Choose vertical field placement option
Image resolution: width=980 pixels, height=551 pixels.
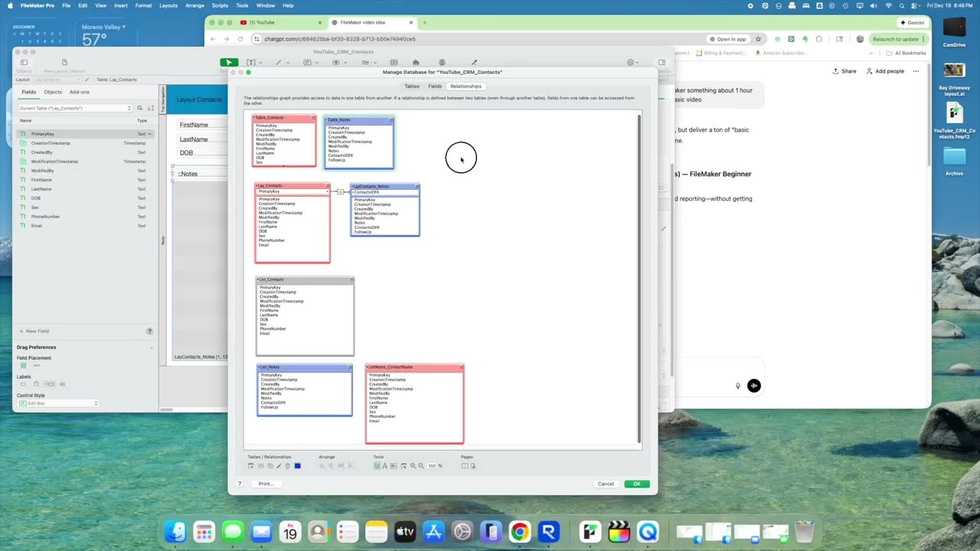[x=24, y=366]
